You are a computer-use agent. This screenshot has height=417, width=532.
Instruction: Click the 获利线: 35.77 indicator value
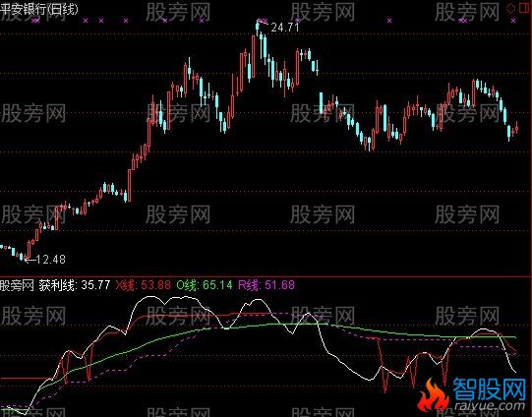pyautogui.click(x=75, y=284)
